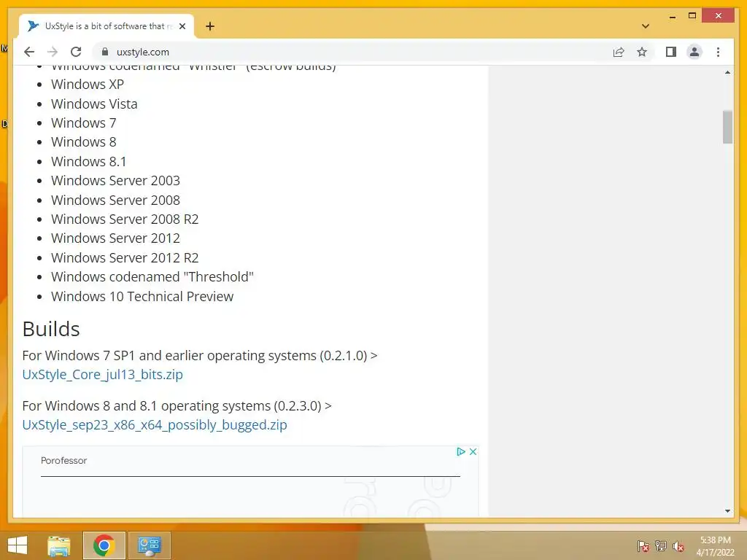
Task: Maximize the Chrome window
Action: (692, 16)
